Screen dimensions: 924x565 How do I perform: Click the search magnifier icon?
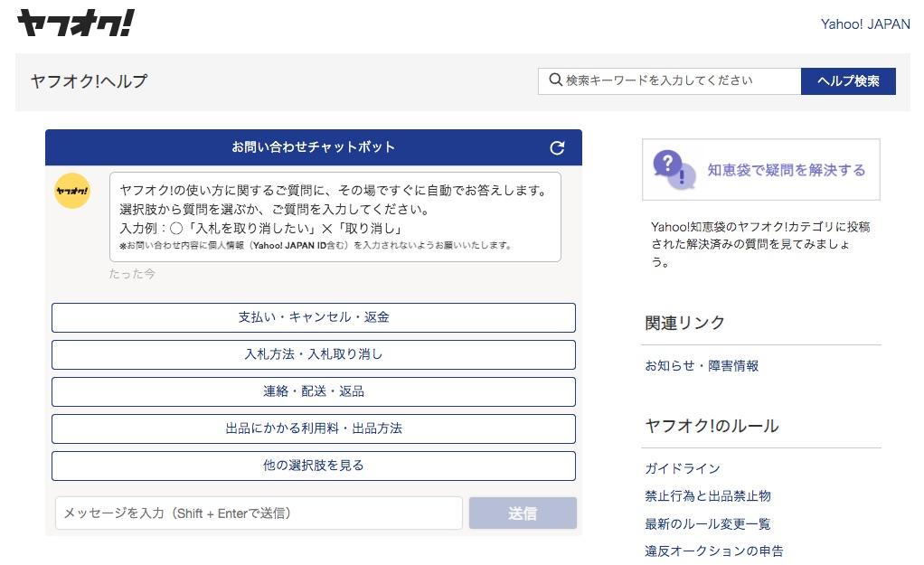555,80
